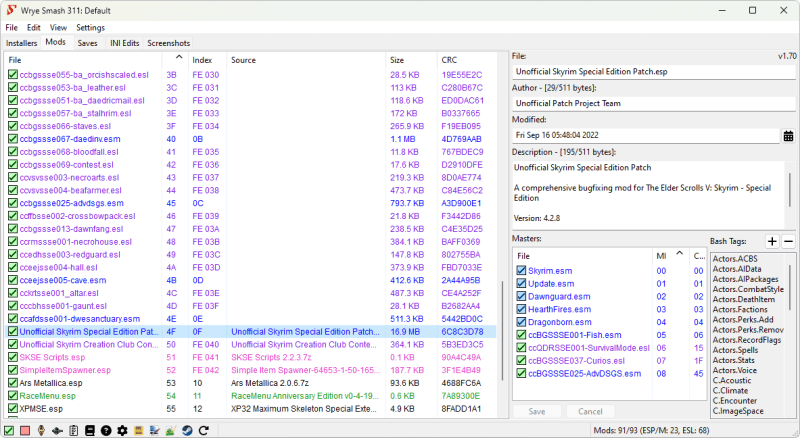Uncheck Ars Metallica.esp in mod list
The image size is (800, 438).
13,383
